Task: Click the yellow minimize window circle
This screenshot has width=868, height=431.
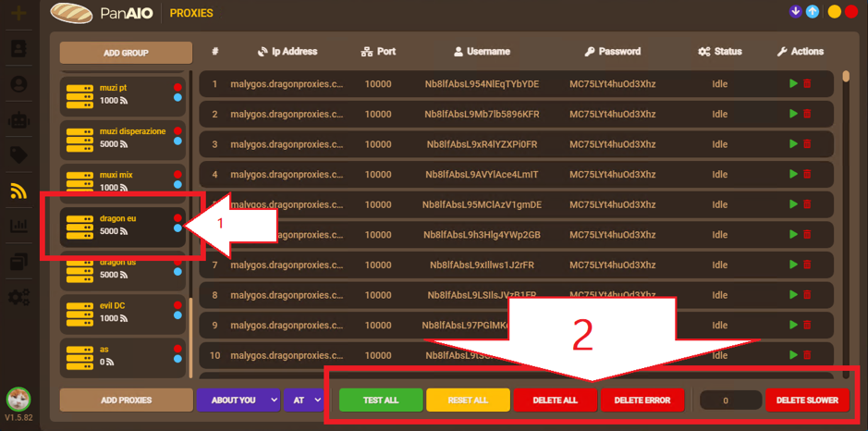Action: point(834,12)
